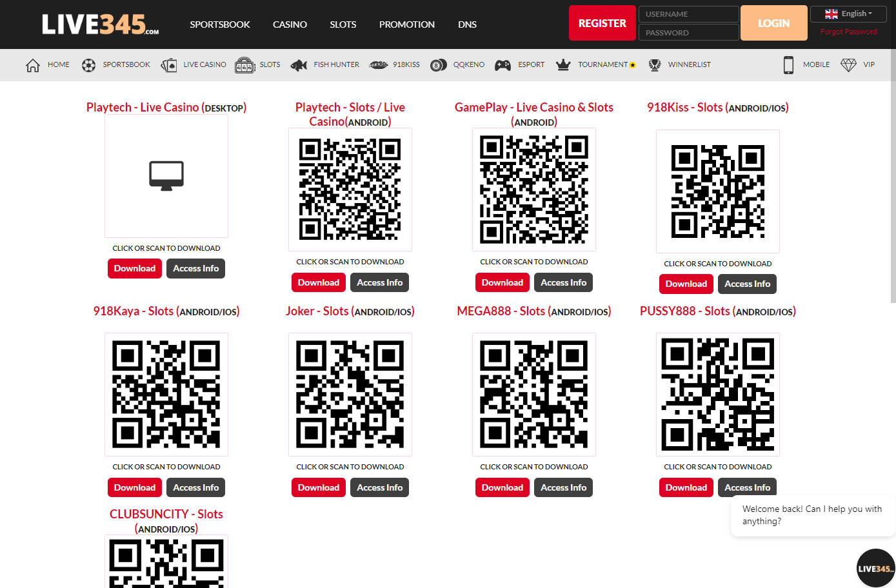Viewport: 896px width, 588px height.
Task: Click the Joker - Slots heading
Action: [350, 311]
